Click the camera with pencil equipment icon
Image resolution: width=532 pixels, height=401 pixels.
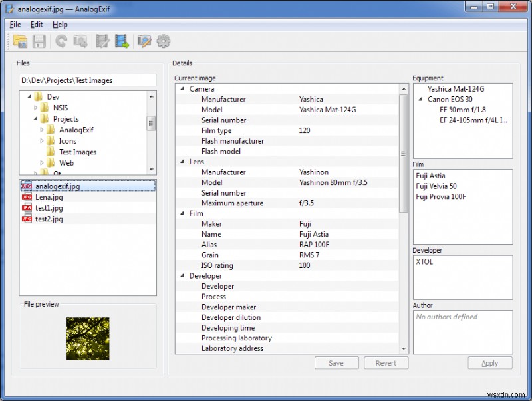(x=144, y=41)
